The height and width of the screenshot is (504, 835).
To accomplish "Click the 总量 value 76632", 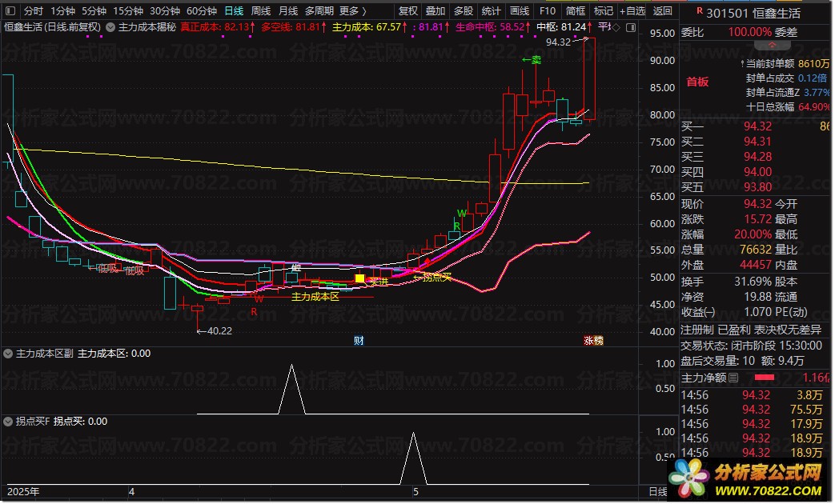I will coord(755,250).
